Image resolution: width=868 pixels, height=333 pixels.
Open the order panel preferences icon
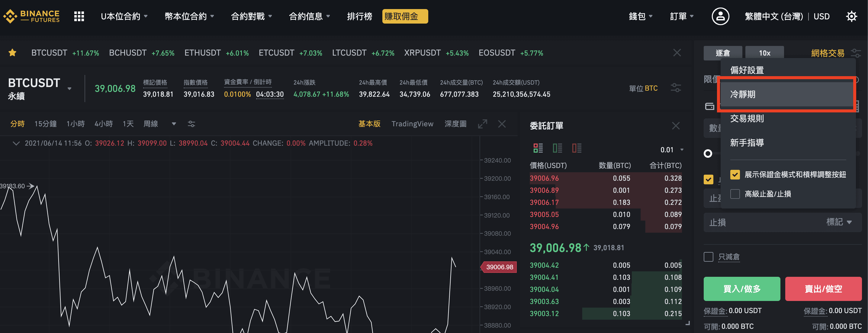coord(856,53)
